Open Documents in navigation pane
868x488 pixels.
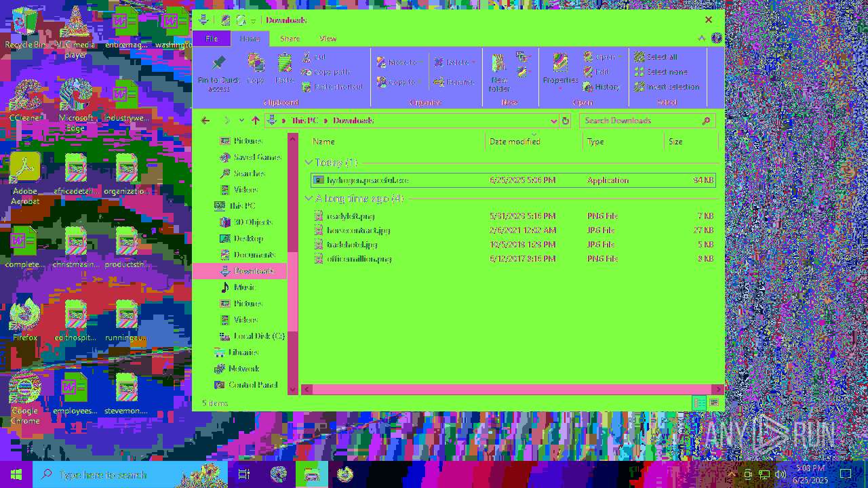[248, 255]
